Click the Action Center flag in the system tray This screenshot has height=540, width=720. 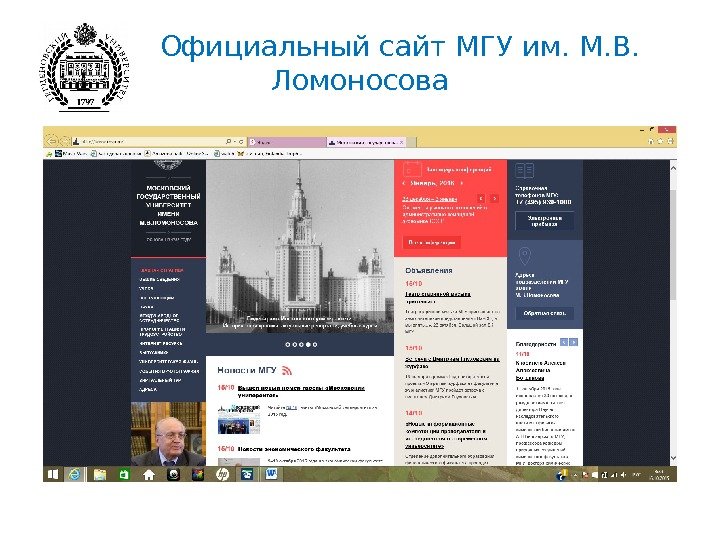point(585,475)
